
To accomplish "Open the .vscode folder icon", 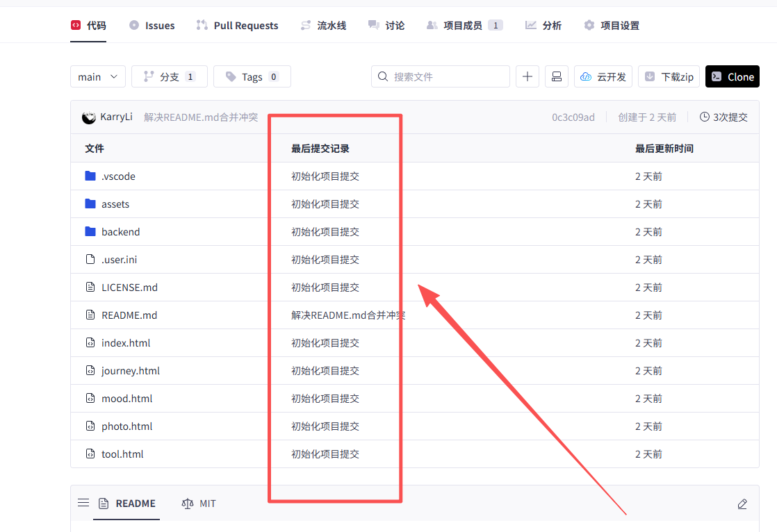I will 90,176.
